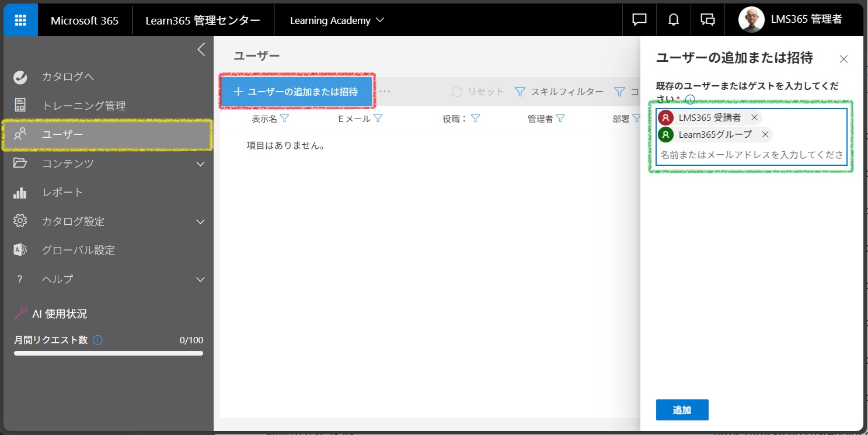The height and width of the screenshot is (435, 868).
Task: Filter the 役職 column
Action: tap(475, 119)
